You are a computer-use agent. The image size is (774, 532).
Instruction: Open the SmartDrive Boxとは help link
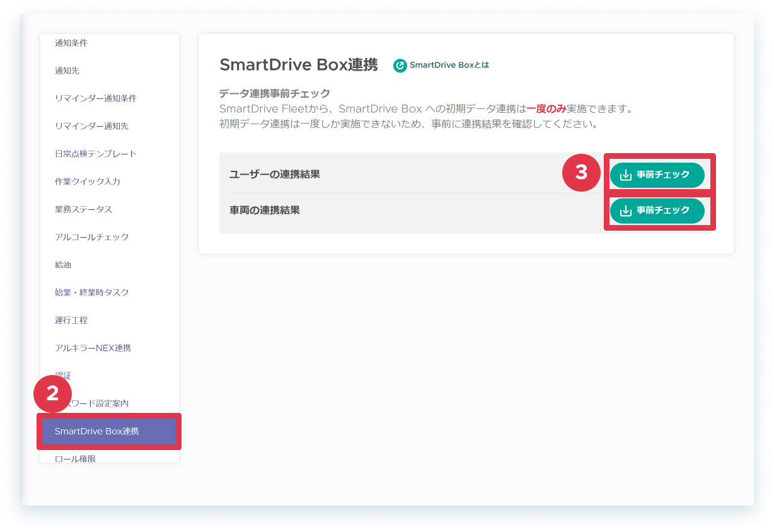(x=449, y=65)
